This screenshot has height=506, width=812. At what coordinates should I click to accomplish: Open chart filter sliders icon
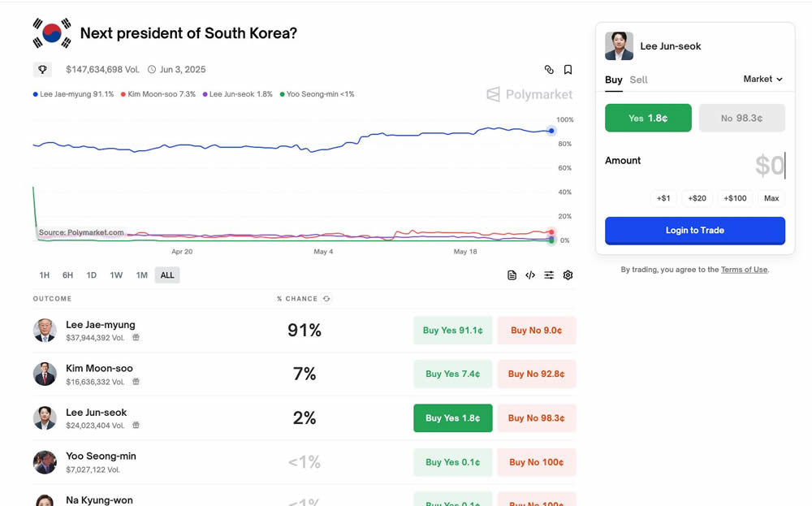pyautogui.click(x=549, y=275)
